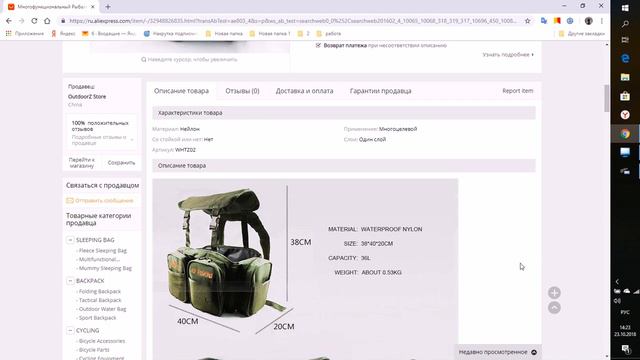The width and height of the screenshot is (640, 360).
Task: Open 'Bicycle Parts' category
Action: pyautogui.click(x=94, y=350)
